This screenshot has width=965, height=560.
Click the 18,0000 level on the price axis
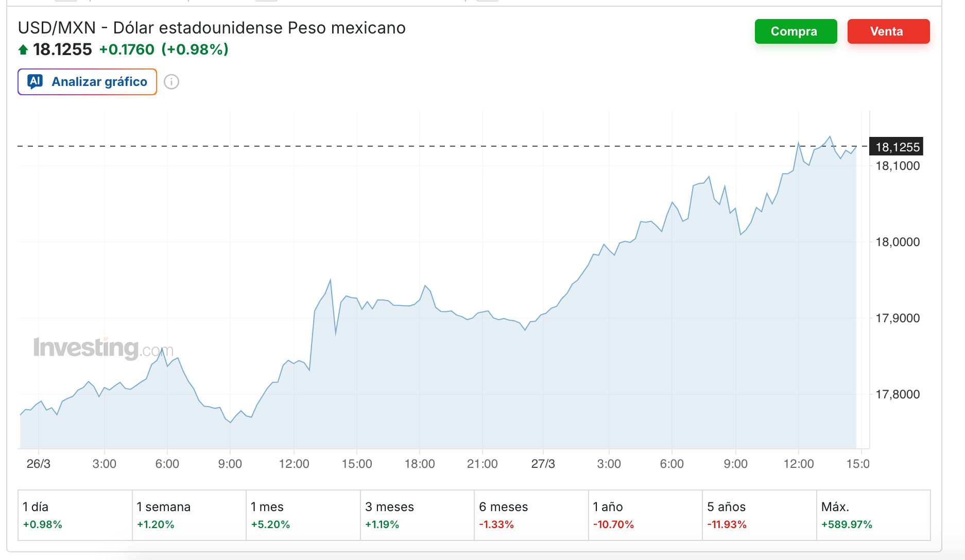coord(897,242)
